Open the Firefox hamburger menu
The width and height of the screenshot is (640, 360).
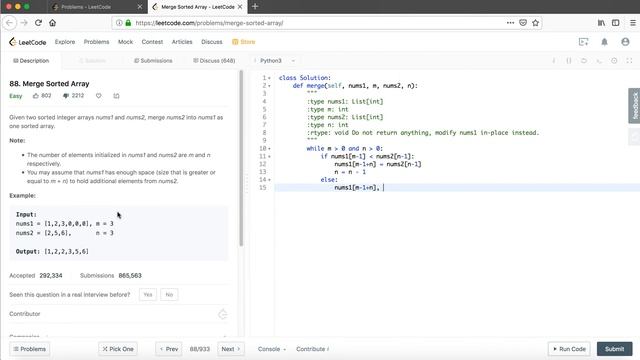click(633, 23)
